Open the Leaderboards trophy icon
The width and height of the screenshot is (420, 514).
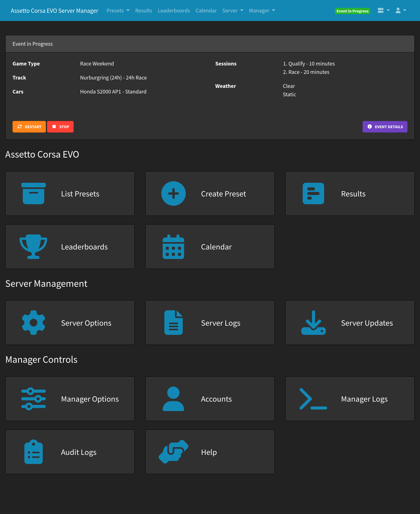click(x=33, y=246)
